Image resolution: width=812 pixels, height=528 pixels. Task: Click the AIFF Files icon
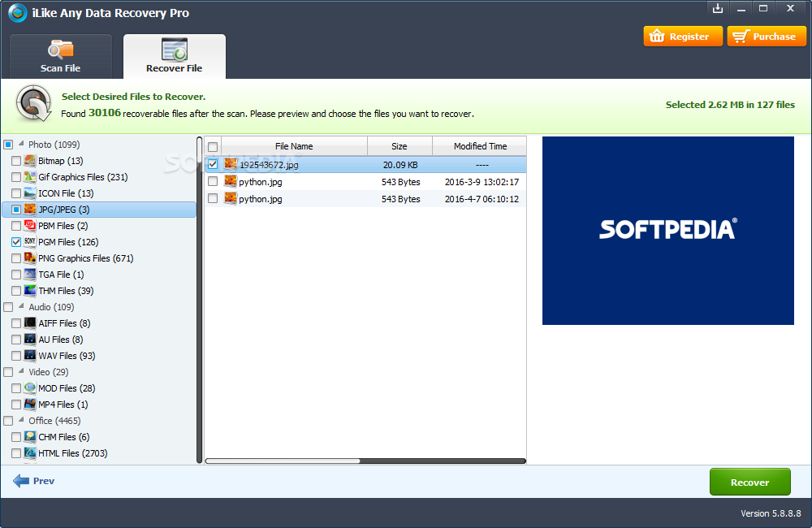click(x=30, y=322)
